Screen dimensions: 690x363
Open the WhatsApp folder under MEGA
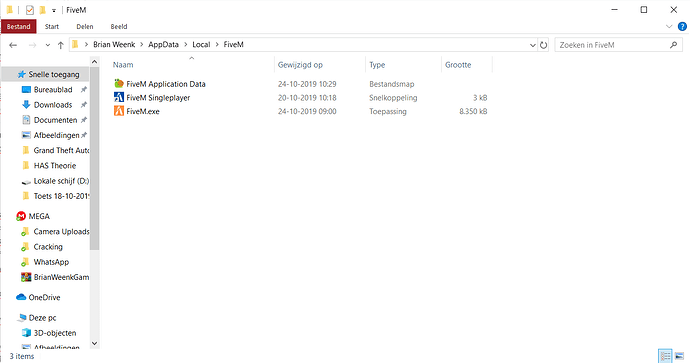pos(51,262)
